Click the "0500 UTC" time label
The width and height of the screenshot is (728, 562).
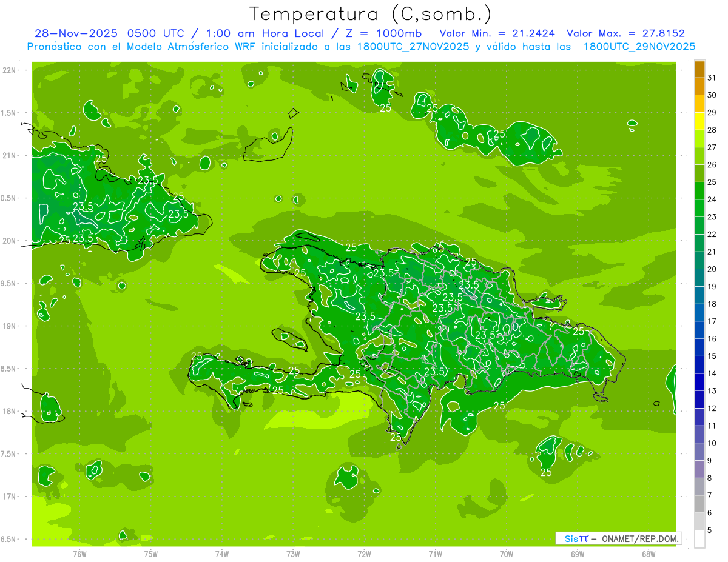click(x=156, y=33)
